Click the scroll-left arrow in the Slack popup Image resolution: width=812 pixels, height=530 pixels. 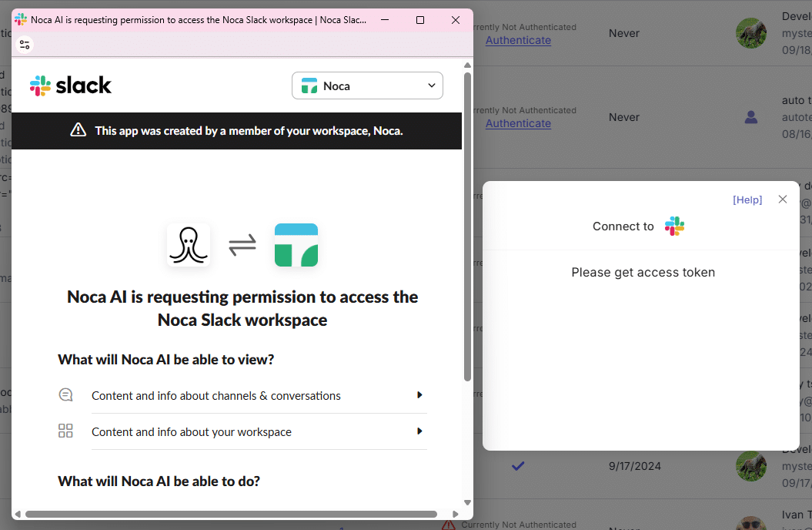[x=18, y=514]
